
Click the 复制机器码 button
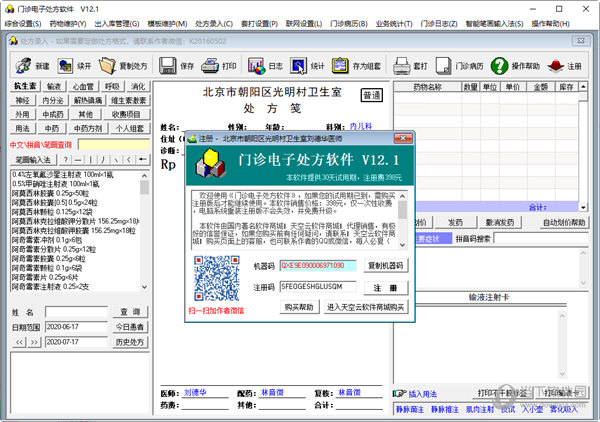pos(385,265)
